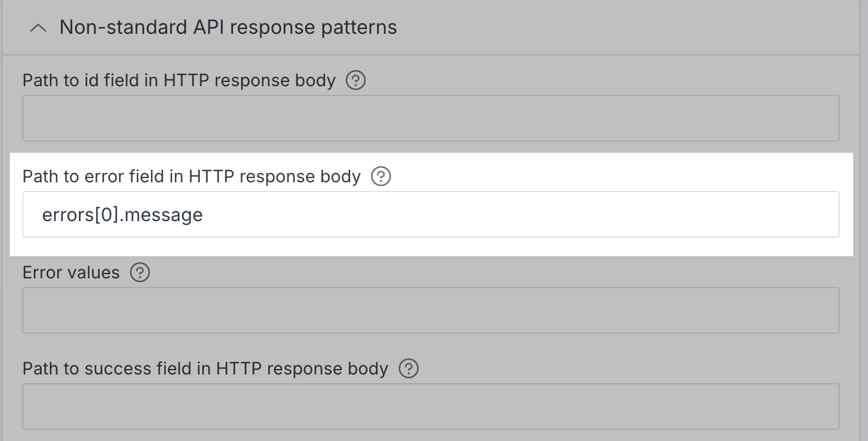
Task: Click the Non-standard API response patterns header title
Action: click(x=228, y=27)
